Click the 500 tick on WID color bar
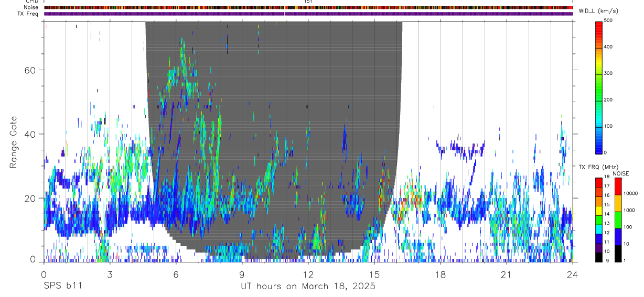The width and height of the screenshot is (644, 297). pos(609,20)
